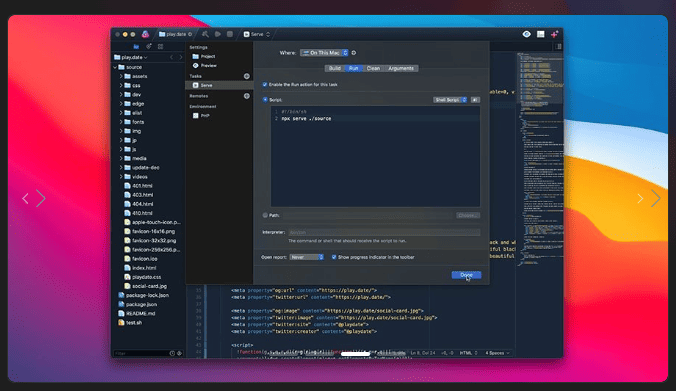The height and width of the screenshot is (391, 676).
Task: Open the Where On This Mac dropdown
Action: [x=324, y=53]
